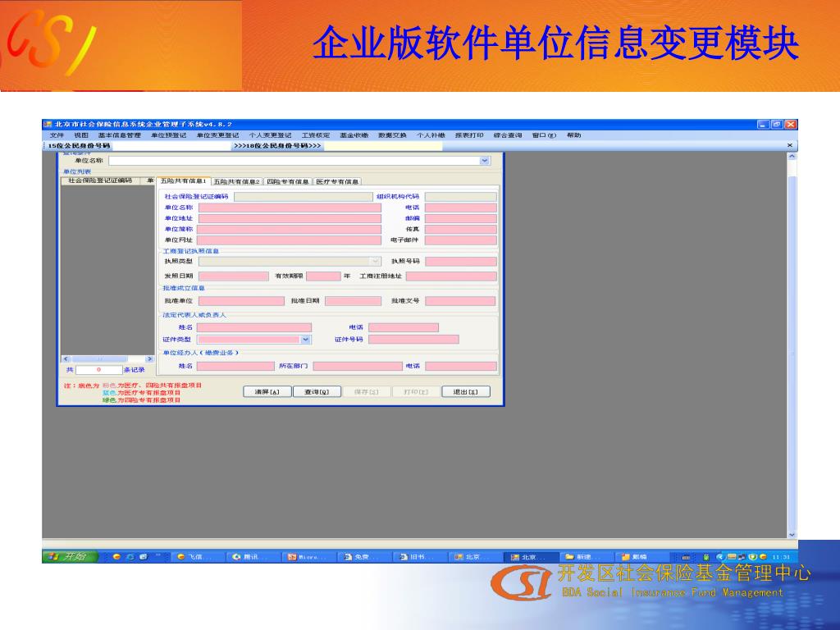Open the 个人变更登记 menu
The image size is (840, 630).
click(270, 135)
